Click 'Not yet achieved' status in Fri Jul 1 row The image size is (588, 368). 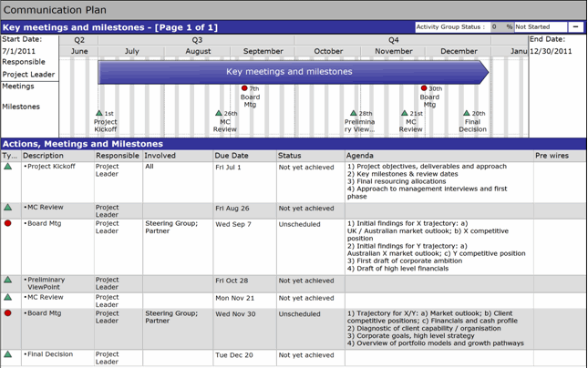(x=306, y=167)
